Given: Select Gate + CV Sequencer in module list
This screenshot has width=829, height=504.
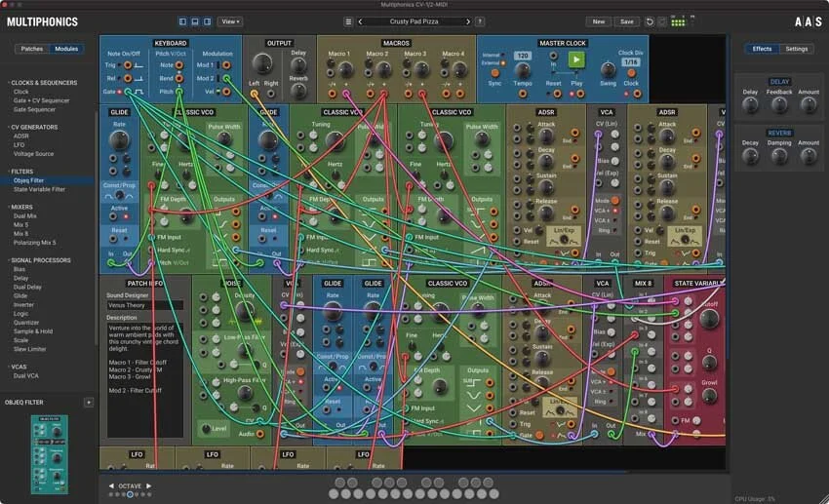Looking at the screenshot, I should point(41,100).
